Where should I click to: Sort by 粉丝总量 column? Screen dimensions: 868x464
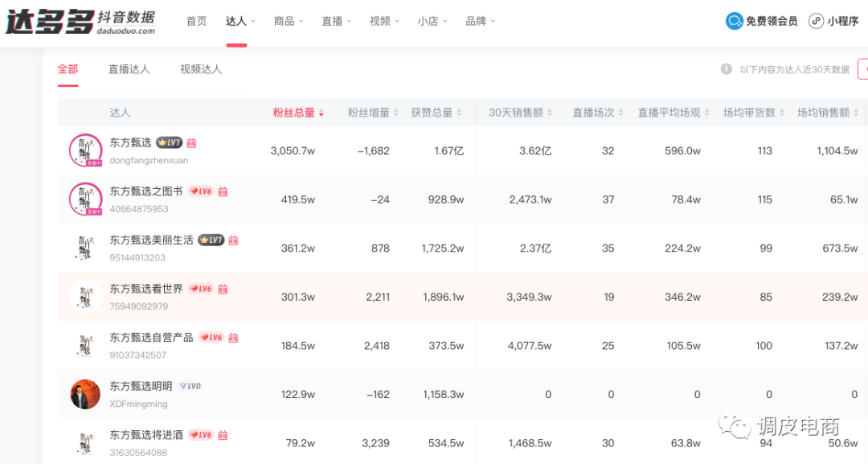pos(298,113)
